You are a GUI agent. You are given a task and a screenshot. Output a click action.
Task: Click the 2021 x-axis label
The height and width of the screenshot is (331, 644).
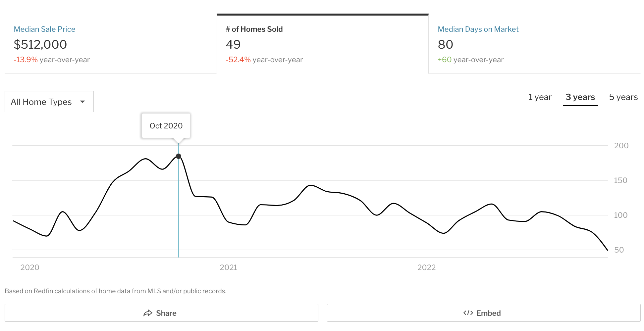point(228,267)
